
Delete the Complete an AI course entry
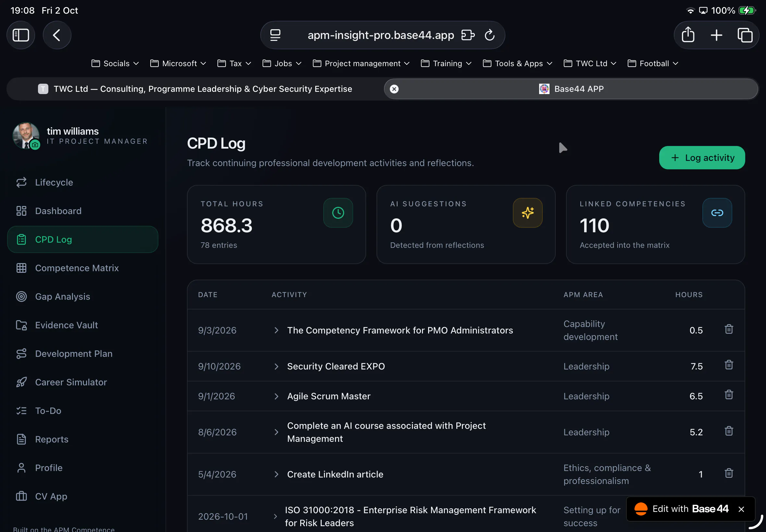tap(729, 431)
